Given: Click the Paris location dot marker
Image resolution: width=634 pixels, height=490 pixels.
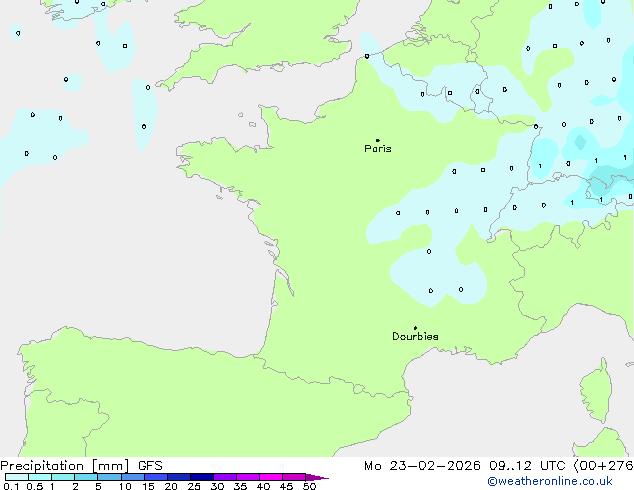Looking at the screenshot, I should click(378, 140).
